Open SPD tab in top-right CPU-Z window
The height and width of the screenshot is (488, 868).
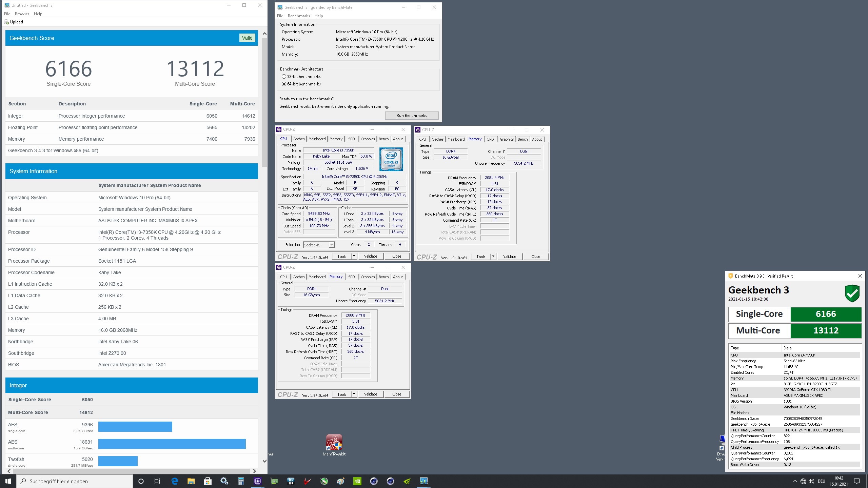coord(490,139)
